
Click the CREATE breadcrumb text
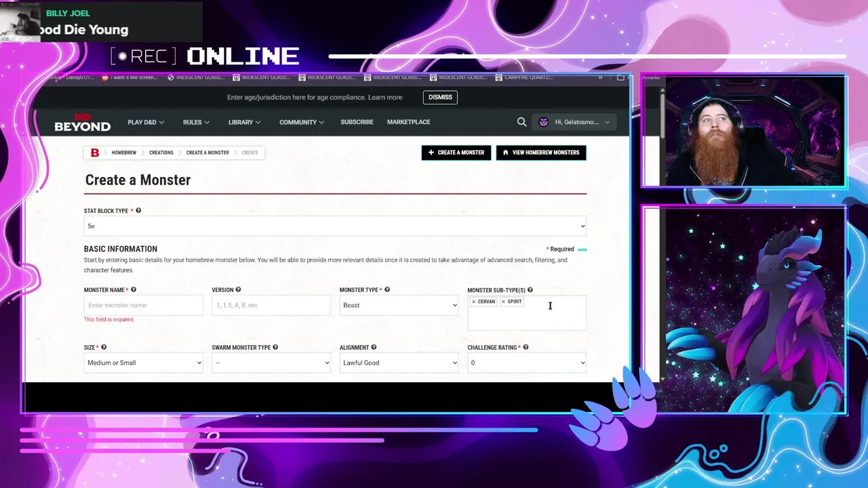(250, 152)
